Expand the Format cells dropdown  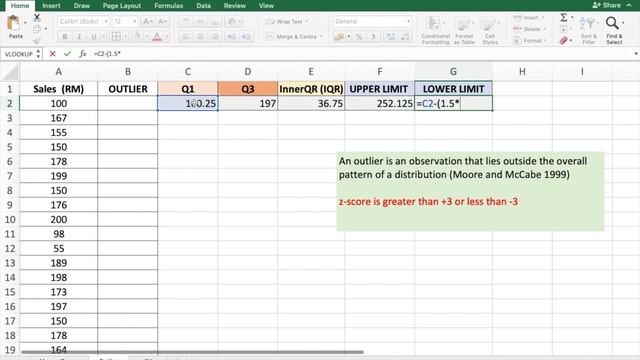544,40
